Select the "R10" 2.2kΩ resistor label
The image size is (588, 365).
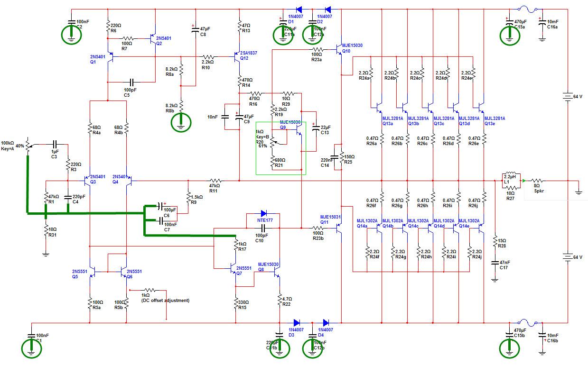coord(205,68)
